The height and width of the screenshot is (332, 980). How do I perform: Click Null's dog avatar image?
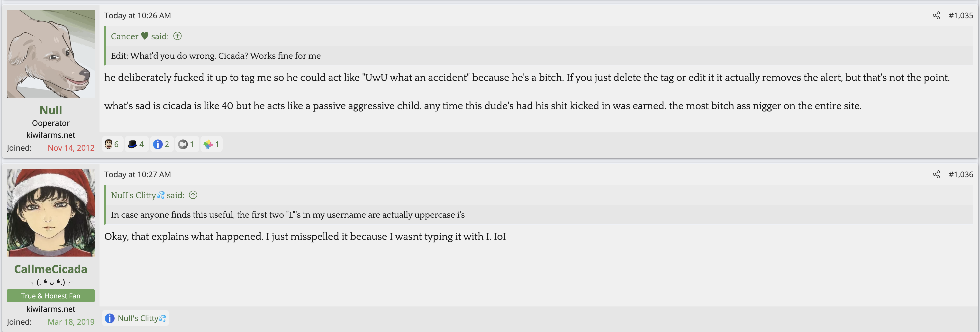51,54
